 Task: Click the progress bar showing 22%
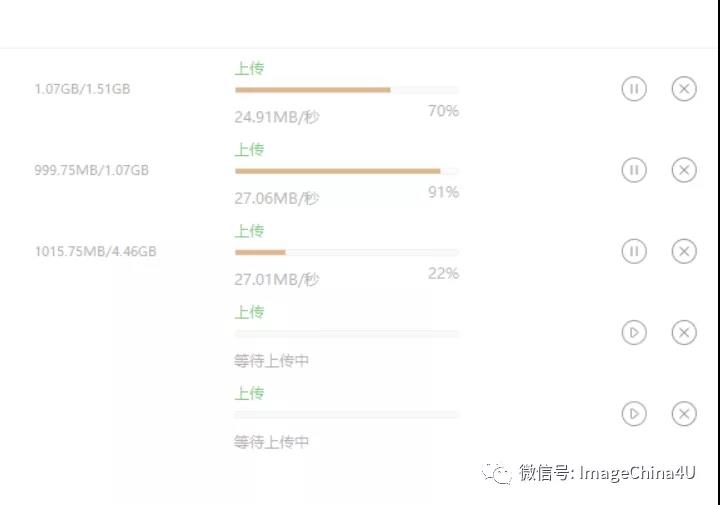tap(347, 252)
